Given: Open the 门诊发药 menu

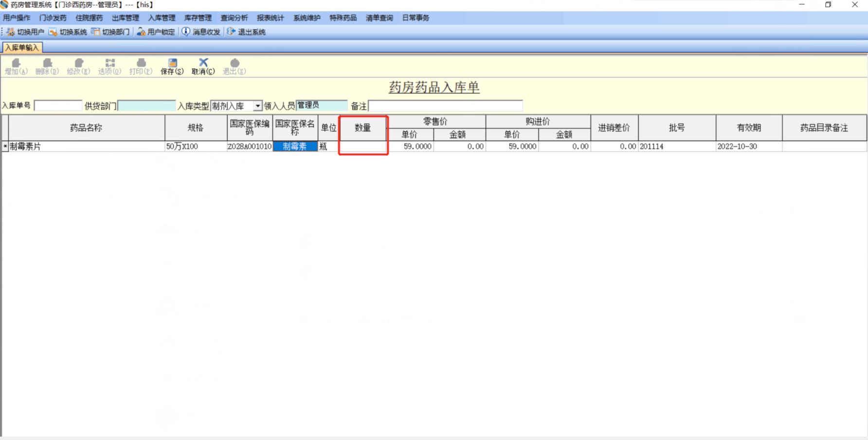Looking at the screenshot, I should click(x=53, y=18).
